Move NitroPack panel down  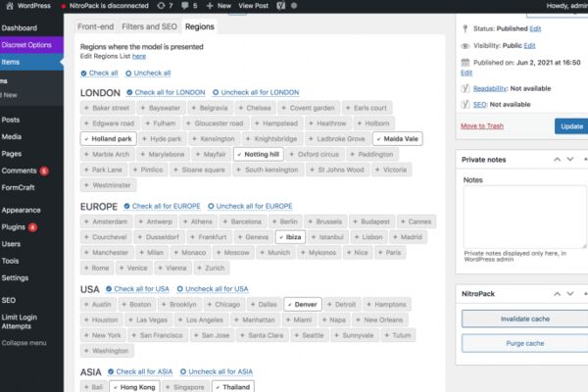point(570,294)
